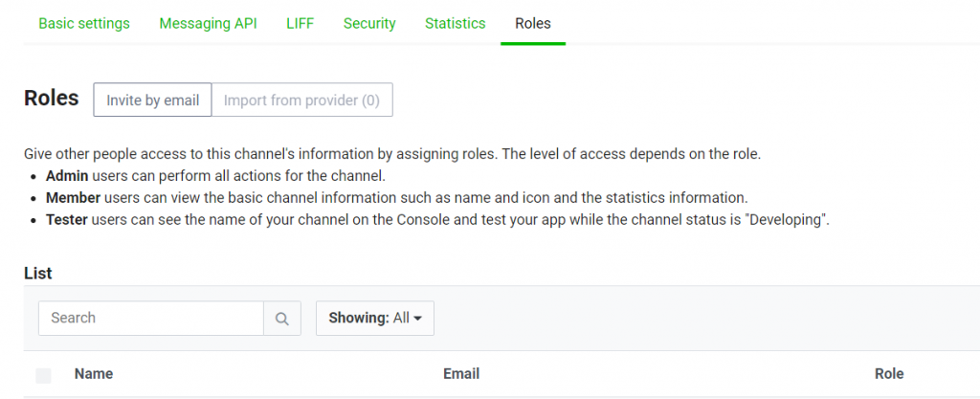Click the Roles page heading
The width and height of the screenshot is (980, 399).
pos(52,99)
